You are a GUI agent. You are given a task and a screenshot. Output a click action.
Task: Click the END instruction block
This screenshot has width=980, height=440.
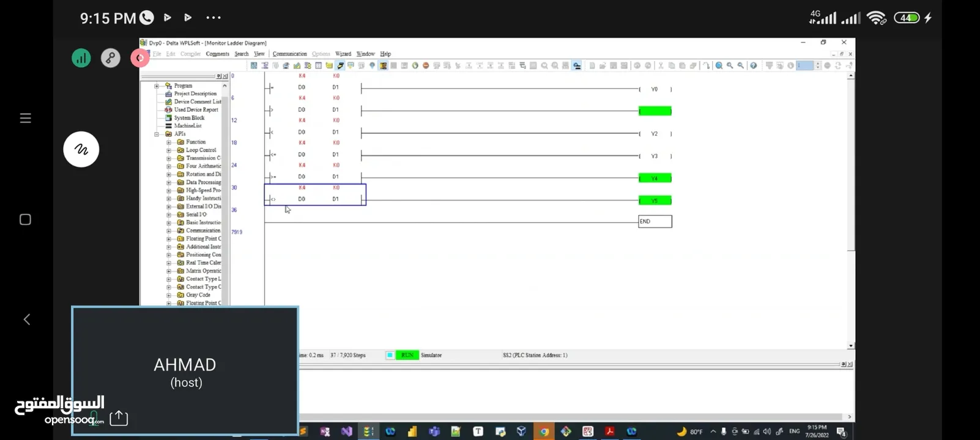pyautogui.click(x=655, y=221)
